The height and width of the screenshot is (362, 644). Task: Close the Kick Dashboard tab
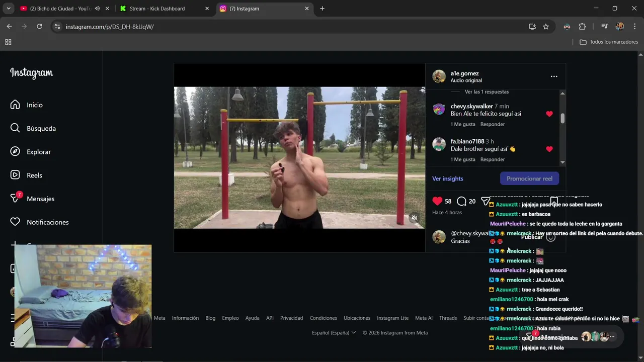pyautogui.click(x=207, y=9)
